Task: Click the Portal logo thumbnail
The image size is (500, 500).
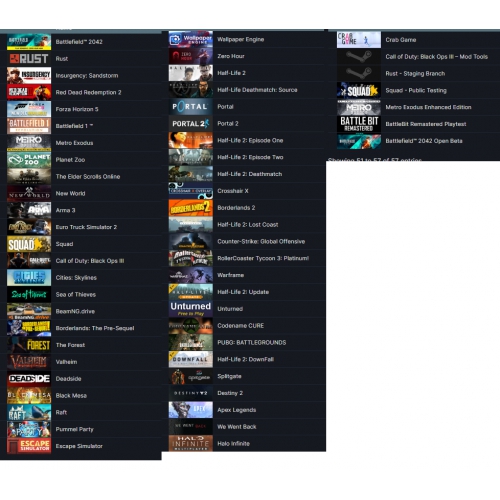Action: click(x=191, y=107)
